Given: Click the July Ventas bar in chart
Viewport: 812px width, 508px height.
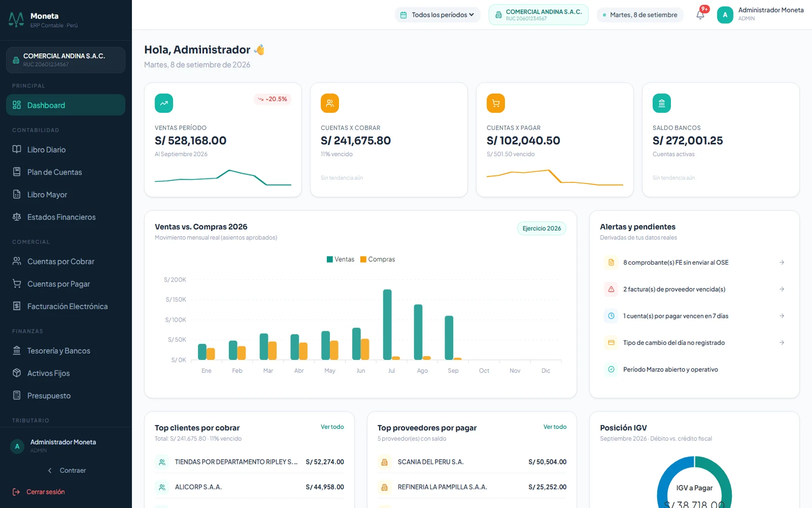Looking at the screenshot, I should (387, 325).
